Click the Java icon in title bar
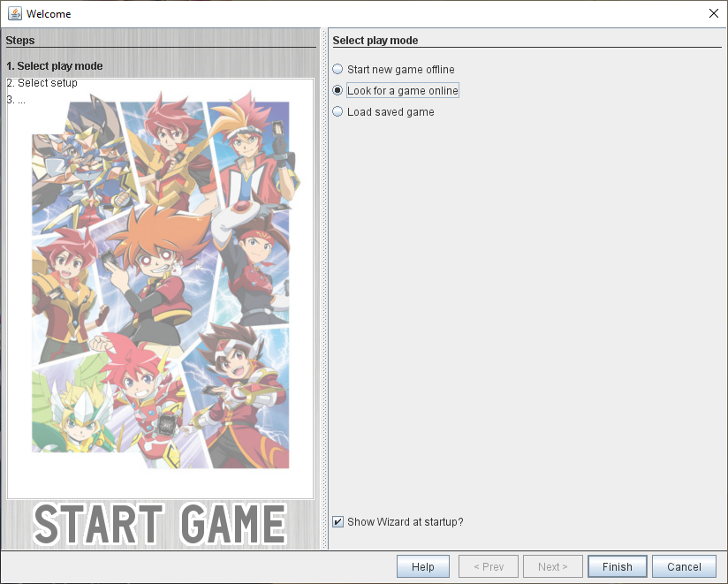Image resolution: width=728 pixels, height=584 pixels. pos(15,13)
